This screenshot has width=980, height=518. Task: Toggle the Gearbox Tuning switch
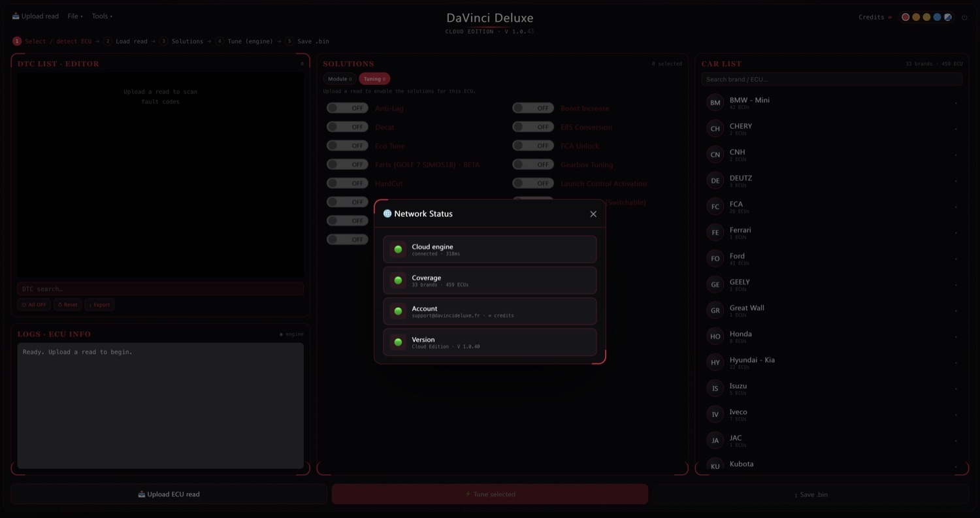pos(533,165)
